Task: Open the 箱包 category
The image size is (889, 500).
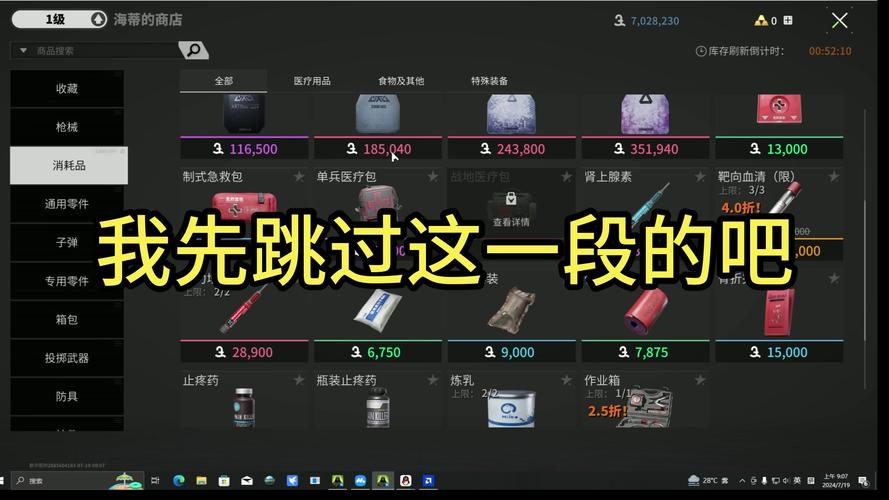Action: (x=67, y=320)
